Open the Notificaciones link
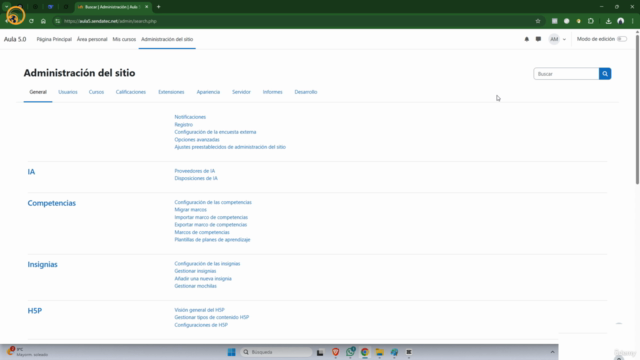Screen dimensions: 640x360 [x=190, y=117]
